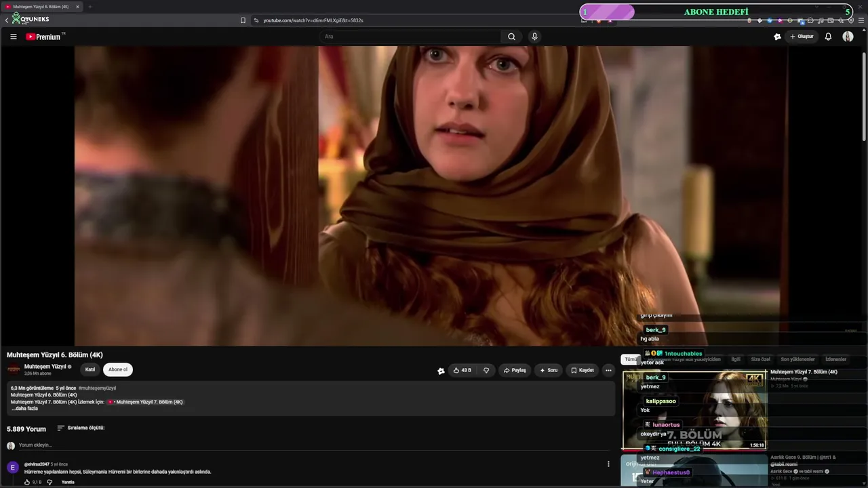Screen dimensions: 868x488
Task: Click the sparkle icon left of like button
Action: click(x=441, y=371)
